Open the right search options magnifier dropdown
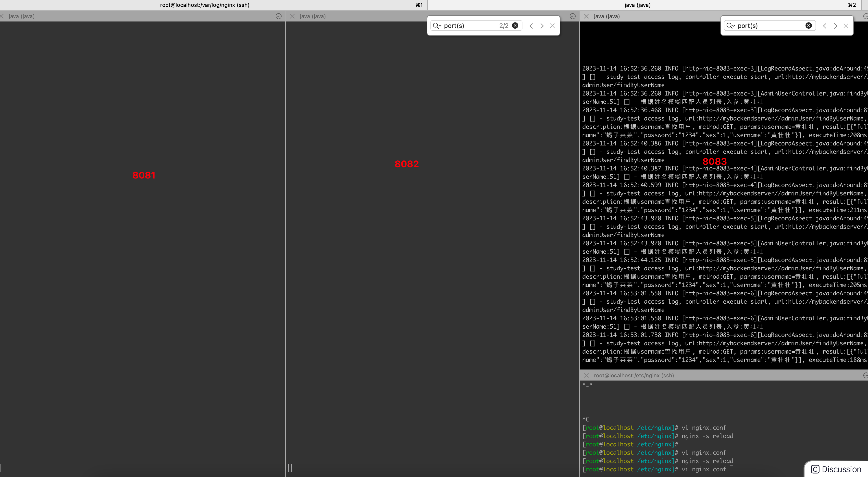868x477 pixels. (730, 25)
